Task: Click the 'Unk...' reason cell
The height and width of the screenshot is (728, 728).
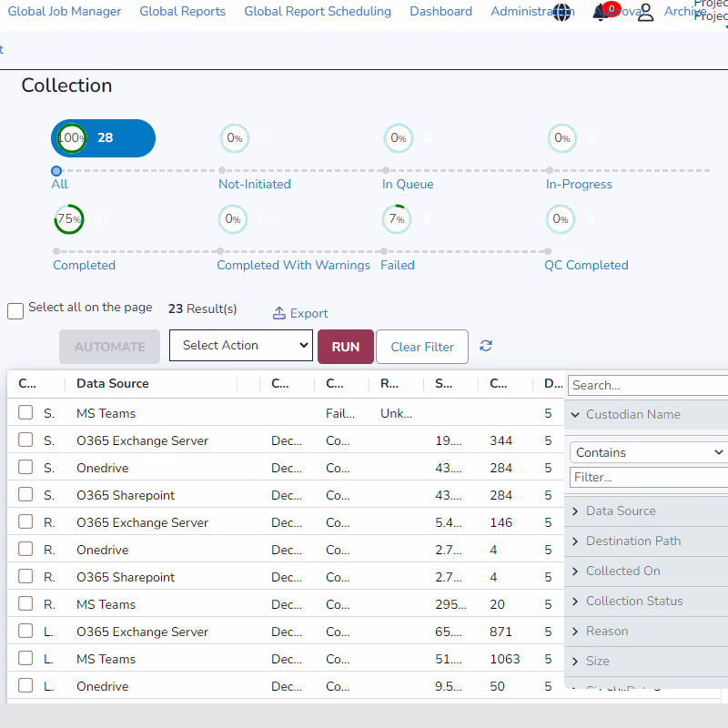Action: pos(396,413)
